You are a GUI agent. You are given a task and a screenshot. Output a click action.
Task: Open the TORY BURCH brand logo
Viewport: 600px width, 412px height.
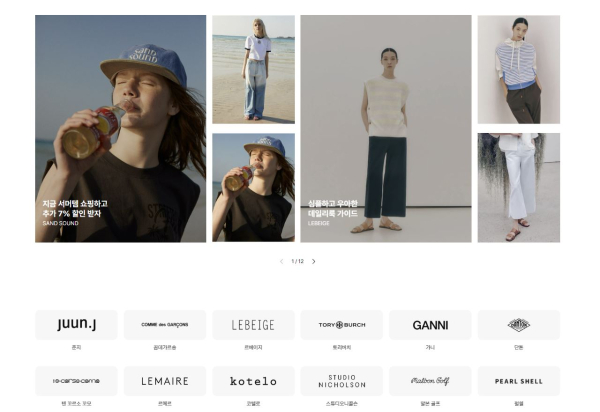(342, 325)
